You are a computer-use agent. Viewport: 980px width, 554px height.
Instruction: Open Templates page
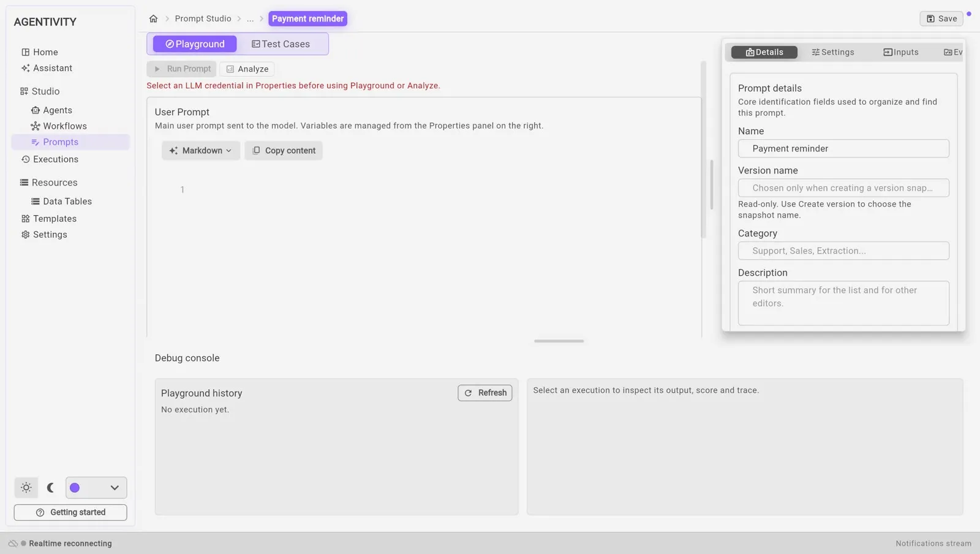49,219
